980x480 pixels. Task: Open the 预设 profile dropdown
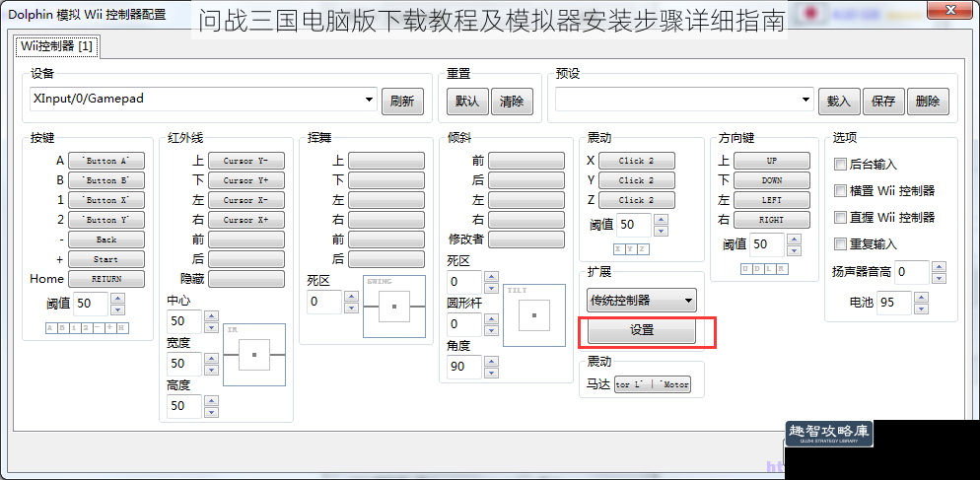click(x=684, y=100)
